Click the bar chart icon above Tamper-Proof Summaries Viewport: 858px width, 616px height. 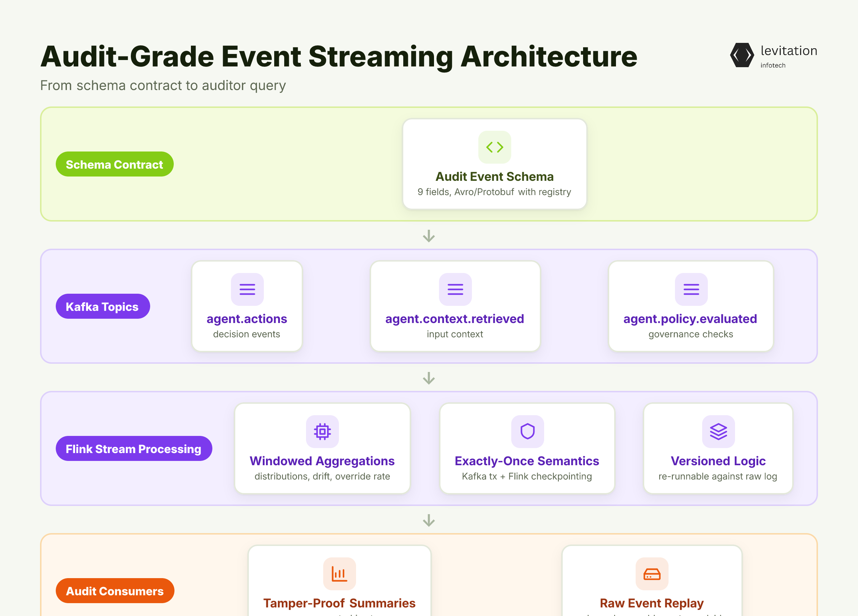pyautogui.click(x=339, y=573)
